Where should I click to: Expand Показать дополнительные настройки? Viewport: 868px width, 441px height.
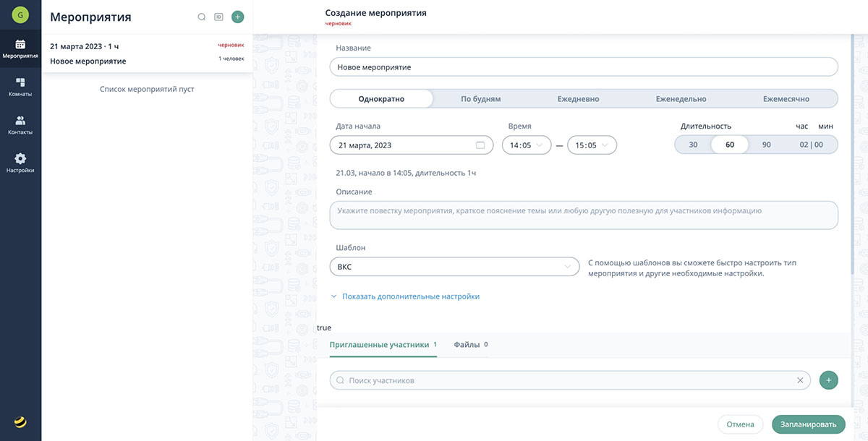(404, 296)
